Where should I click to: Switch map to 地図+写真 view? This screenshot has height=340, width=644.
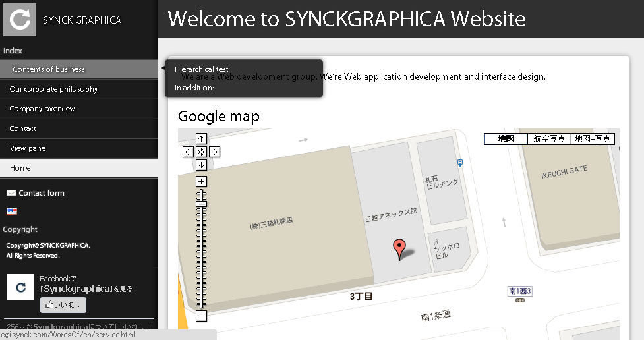click(x=593, y=139)
